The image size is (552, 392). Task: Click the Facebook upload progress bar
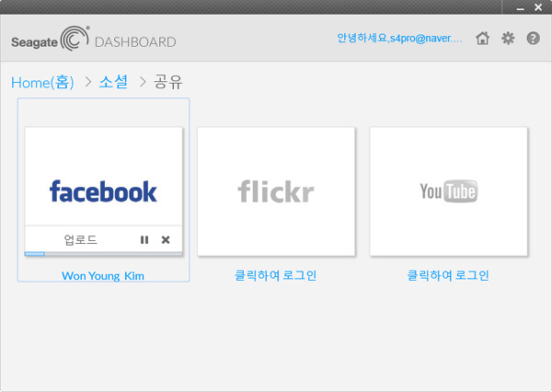tap(103, 253)
